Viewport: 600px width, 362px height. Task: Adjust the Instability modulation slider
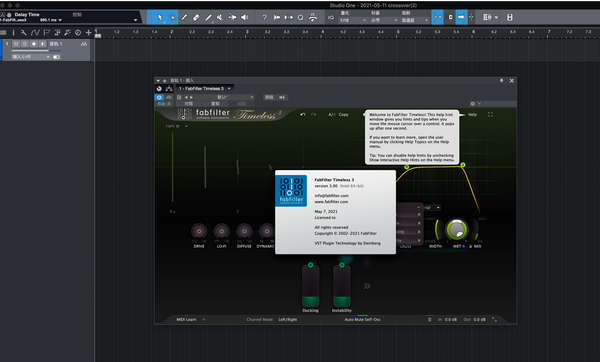(x=342, y=285)
